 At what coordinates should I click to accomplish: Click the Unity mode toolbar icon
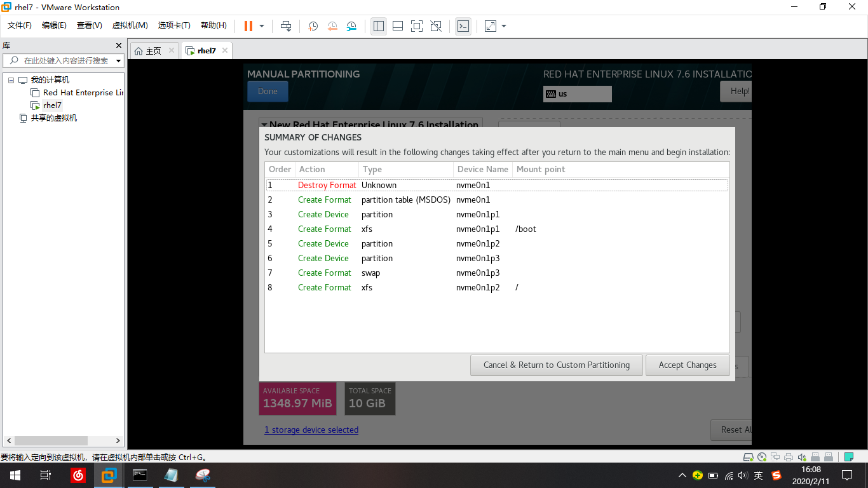coord(436,26)
